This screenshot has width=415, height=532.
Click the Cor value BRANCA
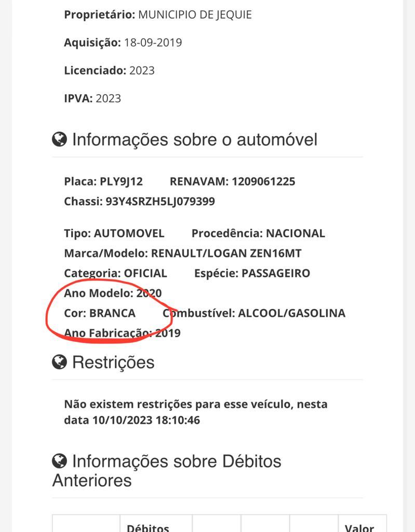point(112,313)
